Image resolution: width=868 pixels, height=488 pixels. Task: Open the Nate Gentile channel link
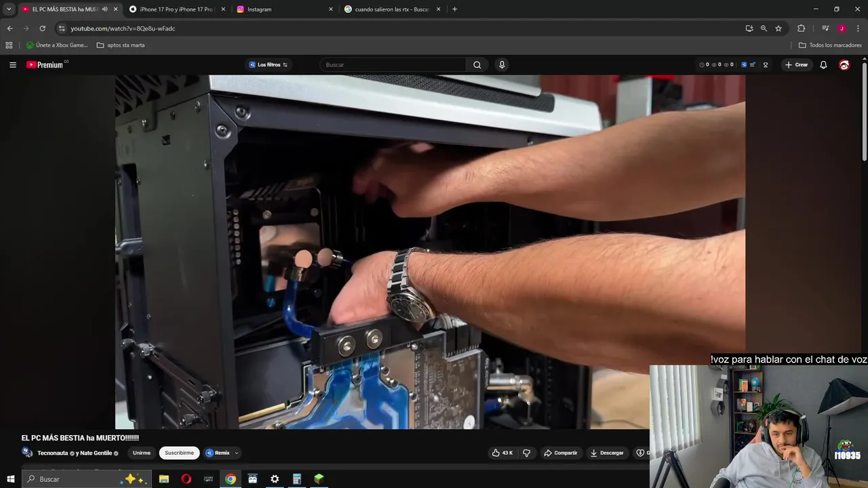click(x=96, y=453)
